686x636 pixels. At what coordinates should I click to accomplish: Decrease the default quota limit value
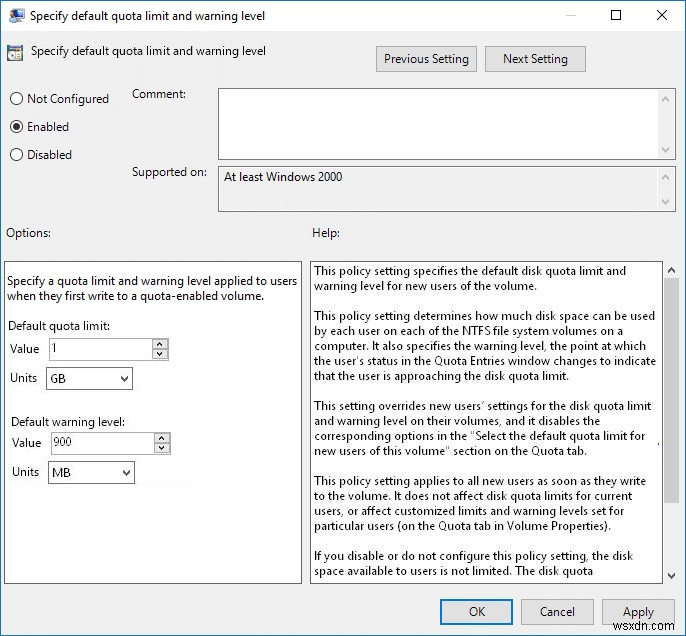pos(160,354)
